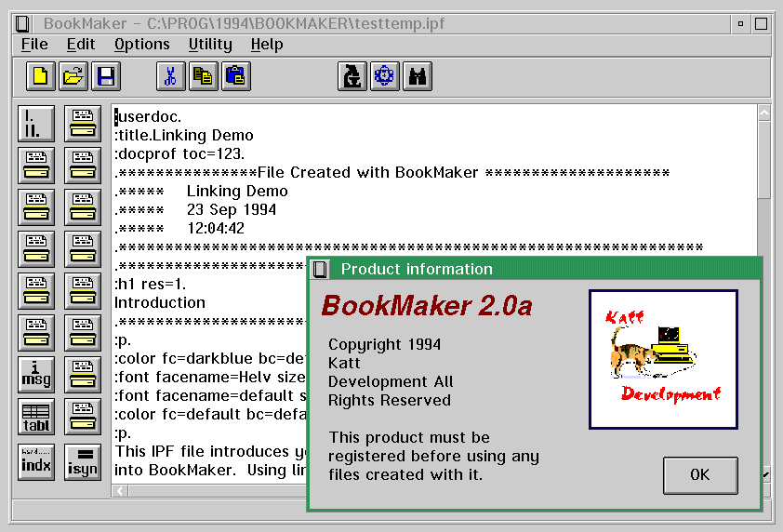Click the Katt Development logo image
Image resolution: width=783 pixels, height=532 pixels.
coord(663,359)
